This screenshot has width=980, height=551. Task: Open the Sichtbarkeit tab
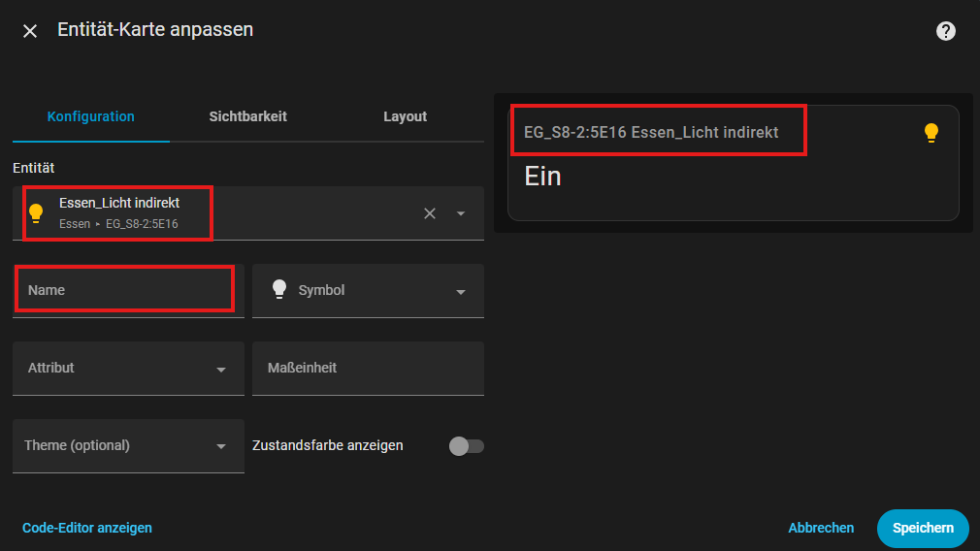pyautogui.click(x=247, y=116)
